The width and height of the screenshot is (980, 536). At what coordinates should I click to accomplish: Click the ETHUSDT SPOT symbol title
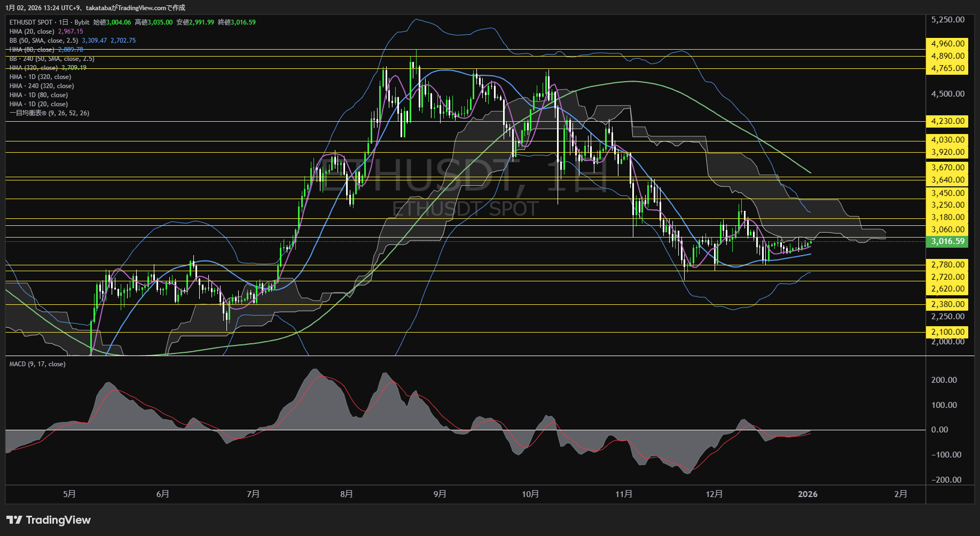(x=31, y=22)
